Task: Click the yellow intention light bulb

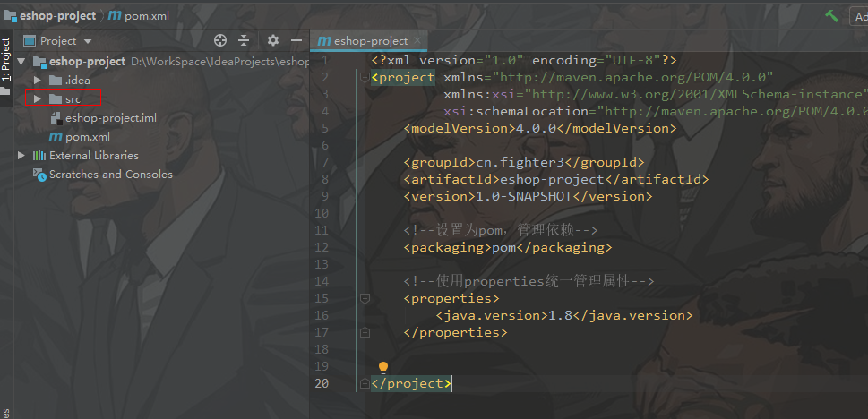Action: click(x=383, y=368)
